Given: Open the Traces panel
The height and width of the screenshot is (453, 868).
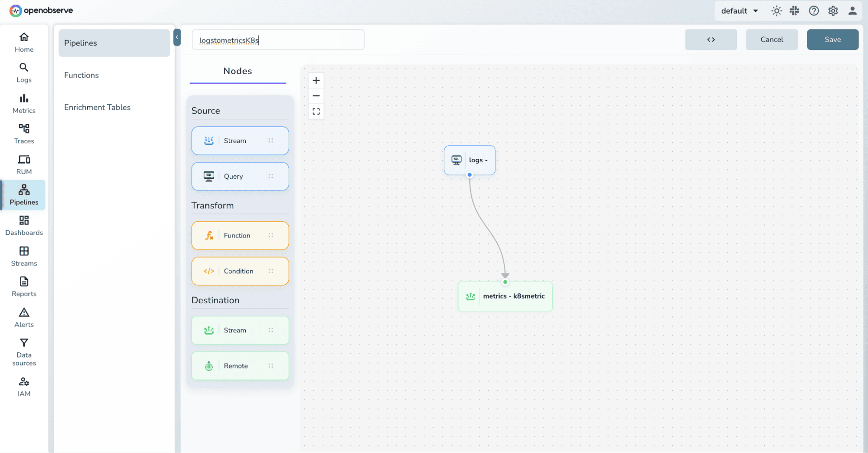Looking at the screenshot, I should point(24,134).
